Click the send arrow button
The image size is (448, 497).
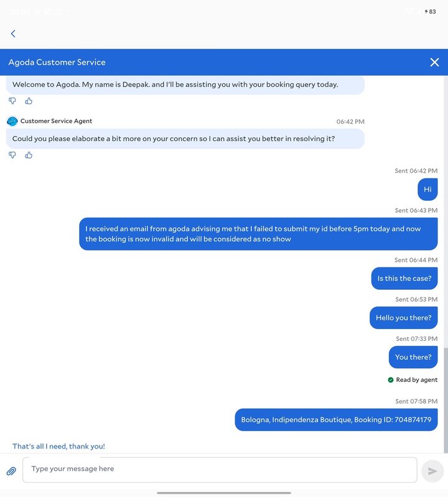(x=432, y=471)
